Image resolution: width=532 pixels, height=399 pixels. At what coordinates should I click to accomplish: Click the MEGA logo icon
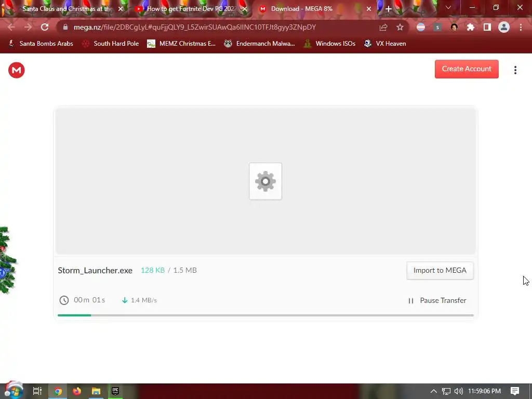16,70
